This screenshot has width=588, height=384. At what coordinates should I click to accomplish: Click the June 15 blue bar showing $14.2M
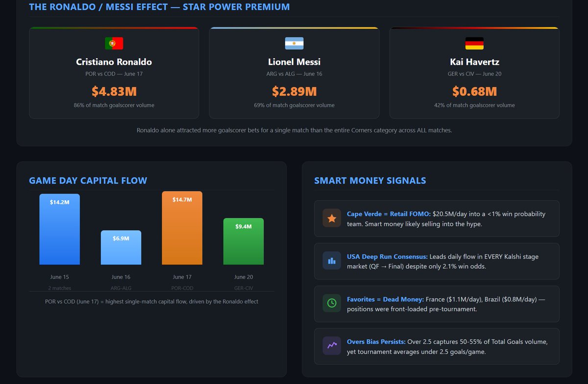pos(59,229)
